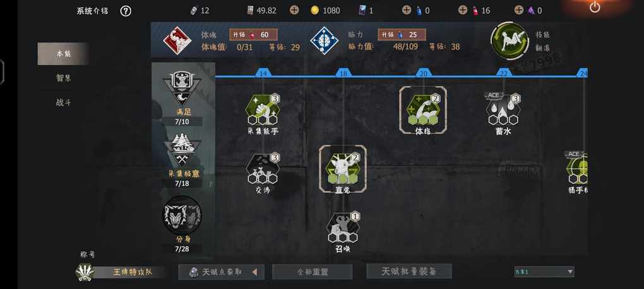
Task: Switch to the 战斗 tab
Action: point(63,102)
